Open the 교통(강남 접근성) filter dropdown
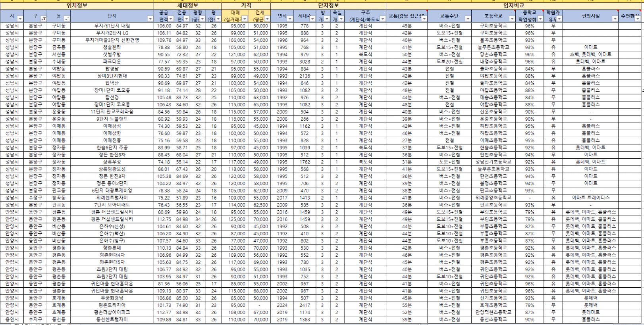 [x=424, y=19]
